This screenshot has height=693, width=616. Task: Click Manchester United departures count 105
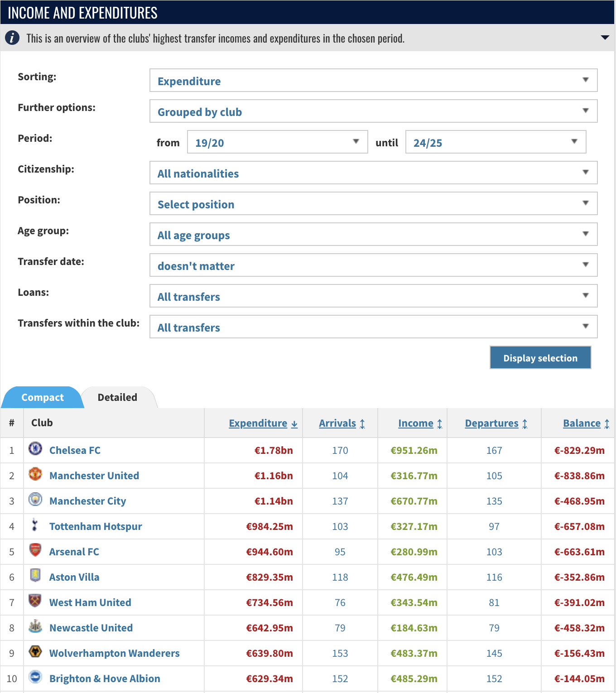494,476
